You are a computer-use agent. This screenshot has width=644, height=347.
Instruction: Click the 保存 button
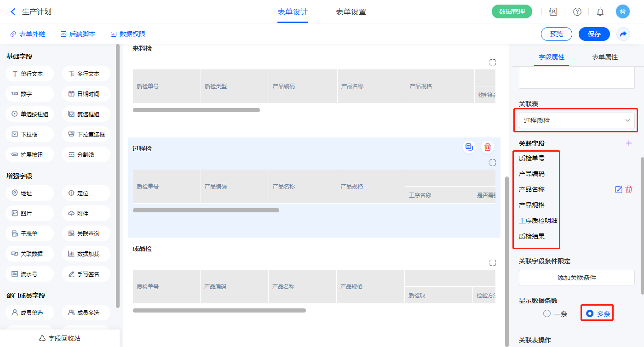point(594,34)
